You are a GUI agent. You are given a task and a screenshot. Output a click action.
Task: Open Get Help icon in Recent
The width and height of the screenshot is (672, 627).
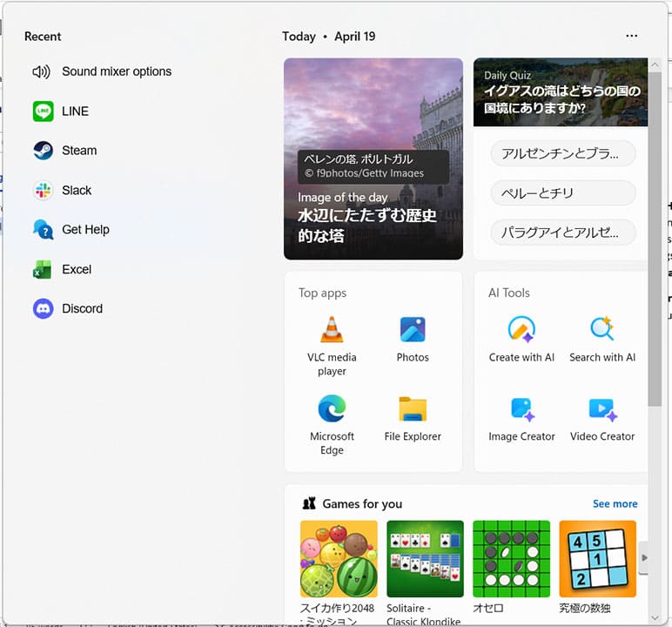44,229
